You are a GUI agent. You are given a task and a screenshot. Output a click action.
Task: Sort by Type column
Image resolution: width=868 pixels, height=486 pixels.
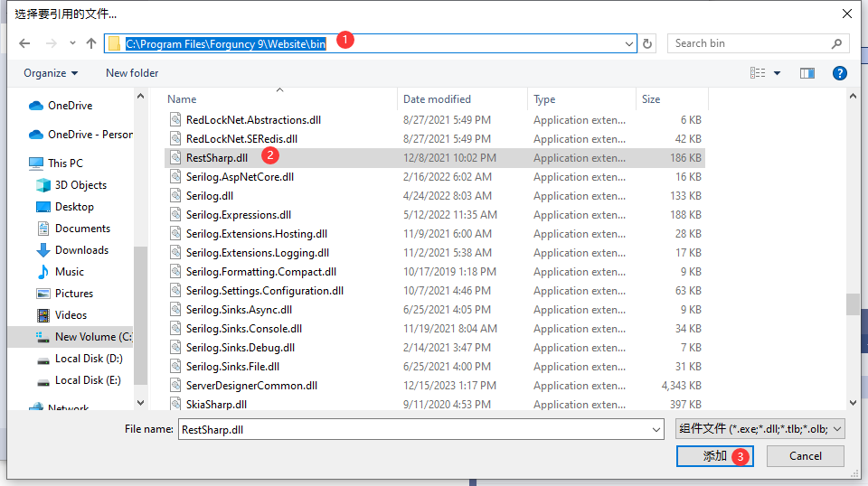coord(581,99)
